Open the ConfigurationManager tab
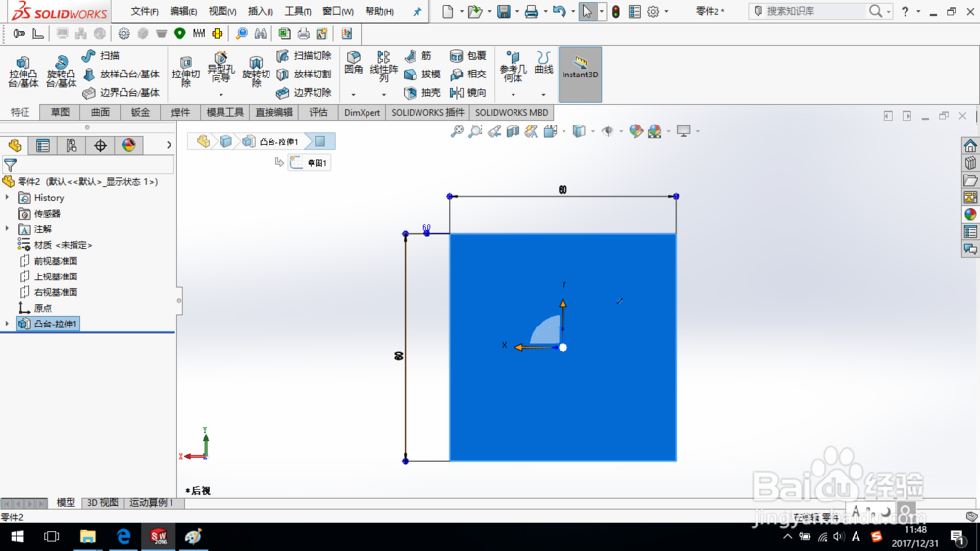Viewport: 980px width, 551px height. click(x=72, y=146)
